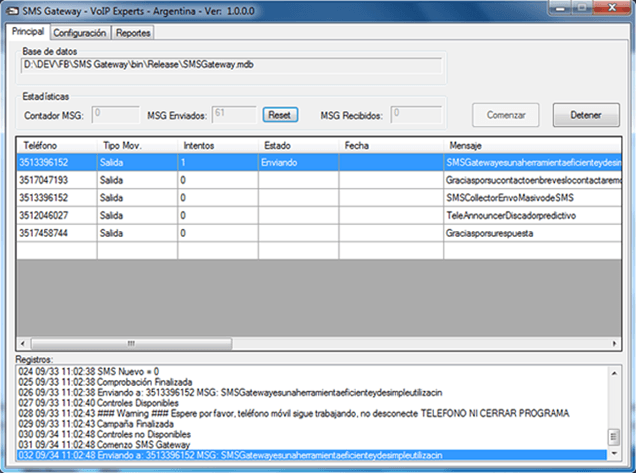Image resolution: width=636 pixels, height=473 pixels.
Task: Click Salida cell in the 3517458744 row
Action: coord(138,233)
